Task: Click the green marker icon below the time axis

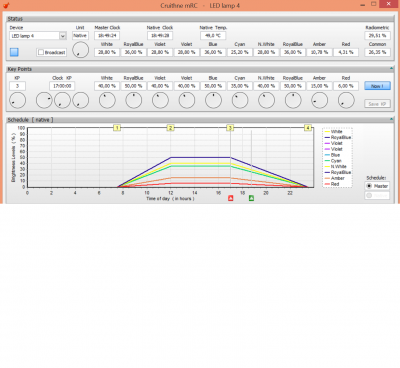Action: point(251,198)
